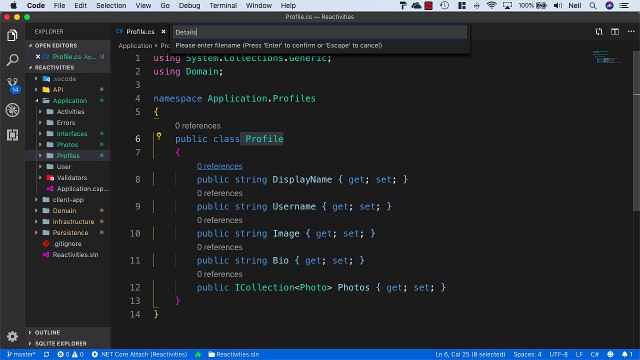640x360 pixels.
Task: Open the Terminal menu
Action: pos(223,5)
